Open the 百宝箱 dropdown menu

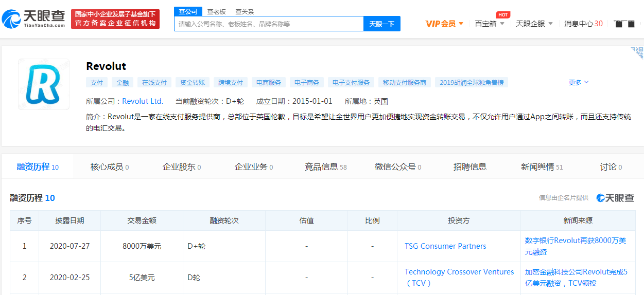[490, 24]
